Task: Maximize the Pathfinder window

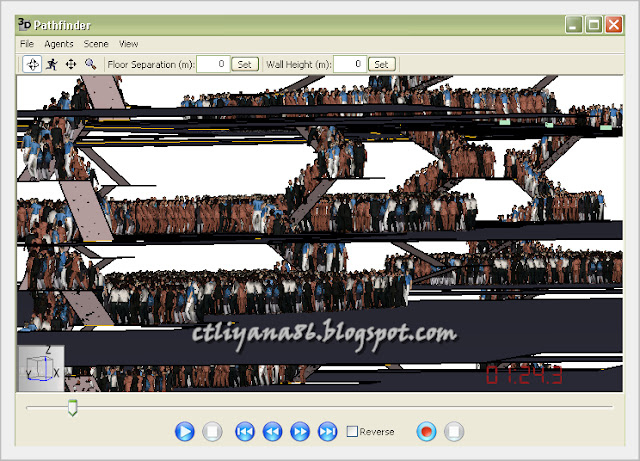Action: pyautogui.click(x=594, y=25)
